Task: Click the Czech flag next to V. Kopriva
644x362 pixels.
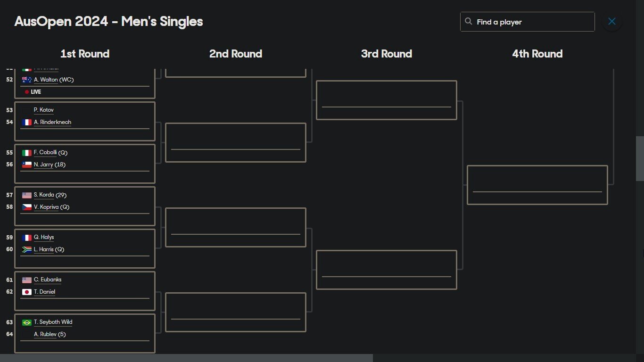Action: (27, 207)
